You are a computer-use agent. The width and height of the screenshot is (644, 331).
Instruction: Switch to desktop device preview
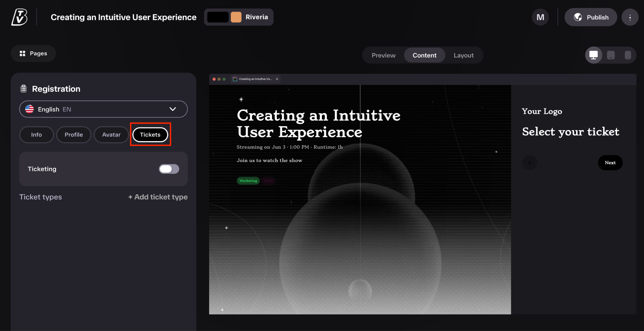[593, 55]
